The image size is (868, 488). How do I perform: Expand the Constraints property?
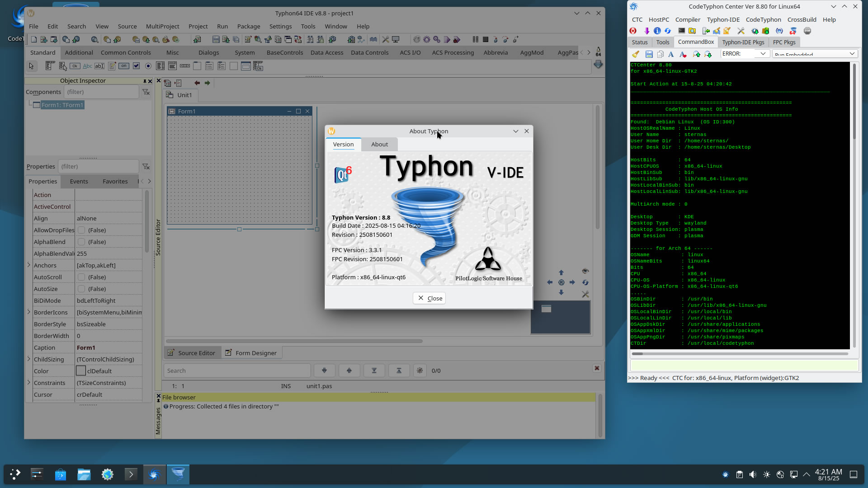point(29,383)
